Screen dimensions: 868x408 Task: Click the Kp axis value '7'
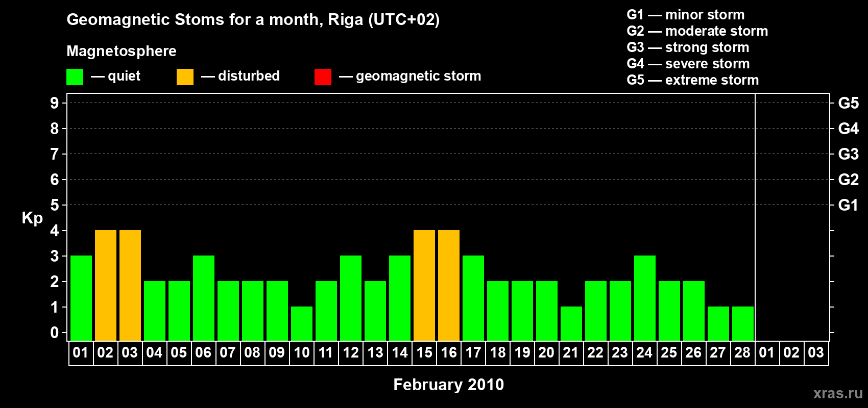55,154
